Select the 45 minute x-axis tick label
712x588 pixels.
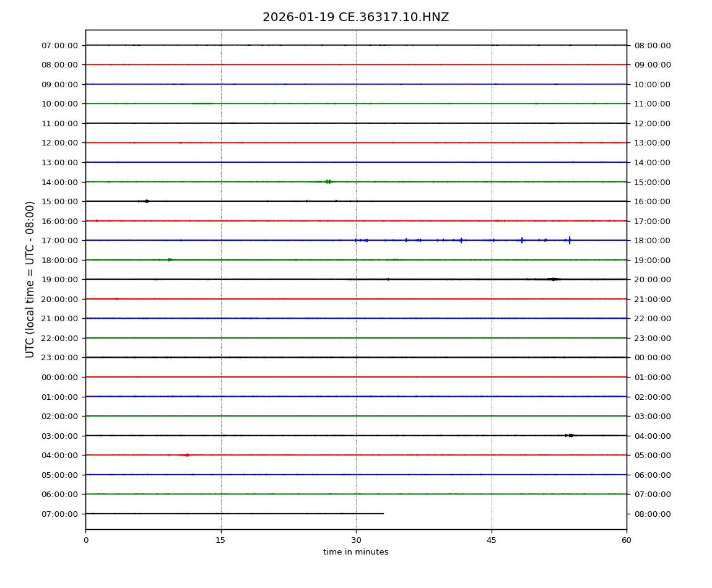click(x=492, y=540)
